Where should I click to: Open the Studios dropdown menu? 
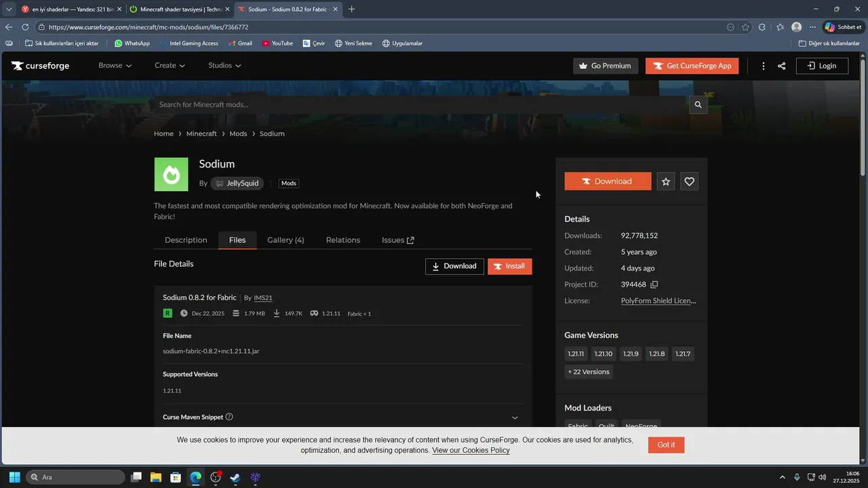[224, 66]
